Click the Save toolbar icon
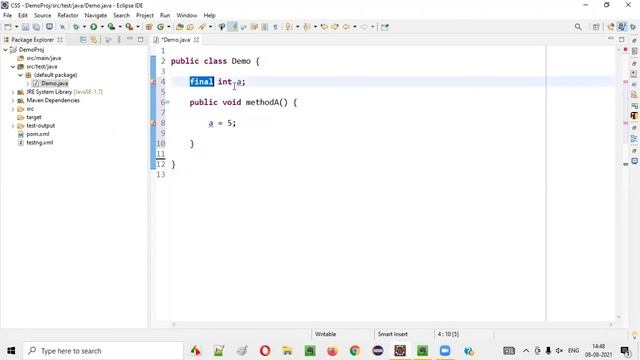This screenshot has height=360, width=640. pos(25,27)
